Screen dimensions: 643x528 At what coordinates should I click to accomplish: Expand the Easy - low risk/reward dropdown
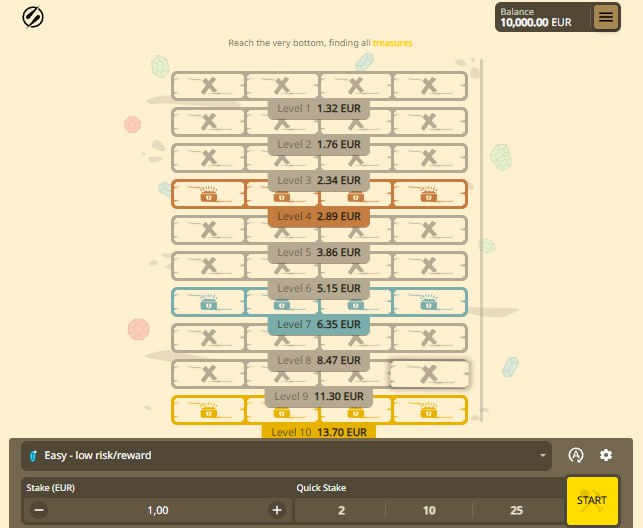286,455
